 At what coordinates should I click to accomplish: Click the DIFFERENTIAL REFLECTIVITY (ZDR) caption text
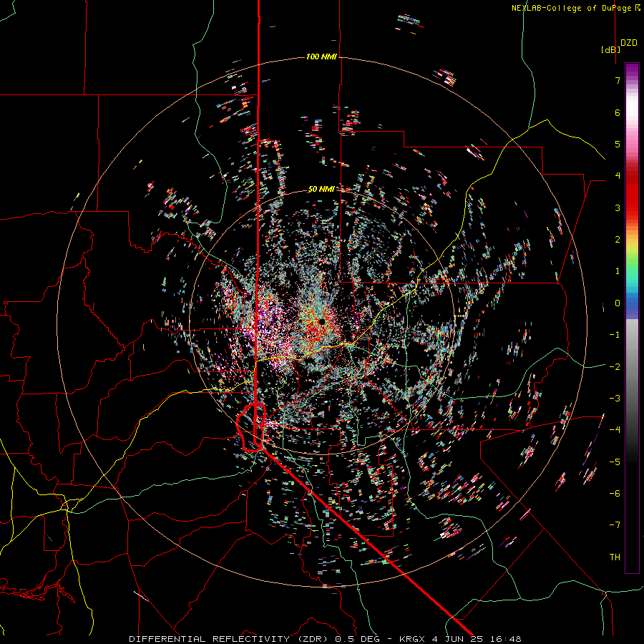point(230,639)
